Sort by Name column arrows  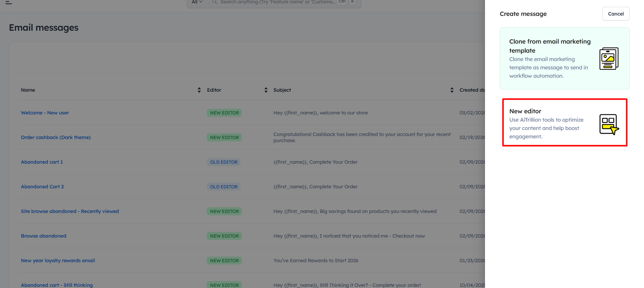tap(199, 90)
